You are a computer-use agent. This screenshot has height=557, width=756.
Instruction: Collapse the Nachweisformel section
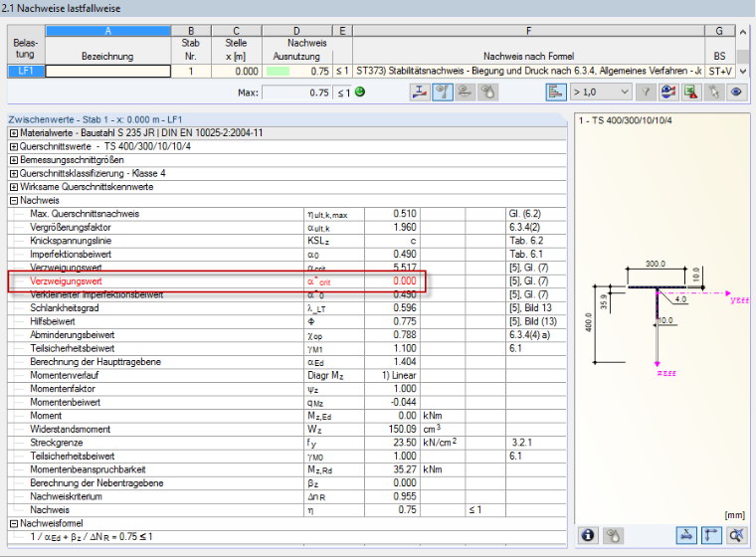point(14,524)
